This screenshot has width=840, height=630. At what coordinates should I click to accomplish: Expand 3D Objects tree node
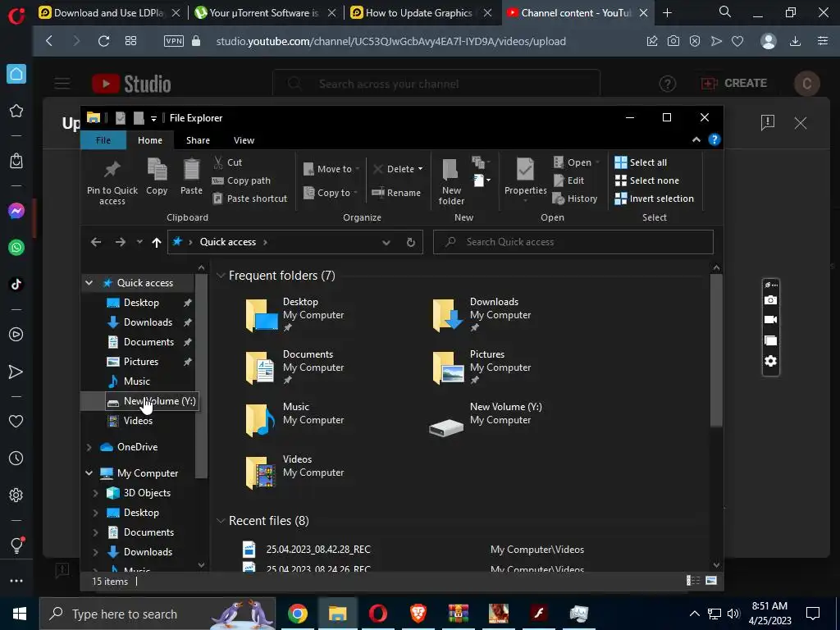(x=95, y=493)
